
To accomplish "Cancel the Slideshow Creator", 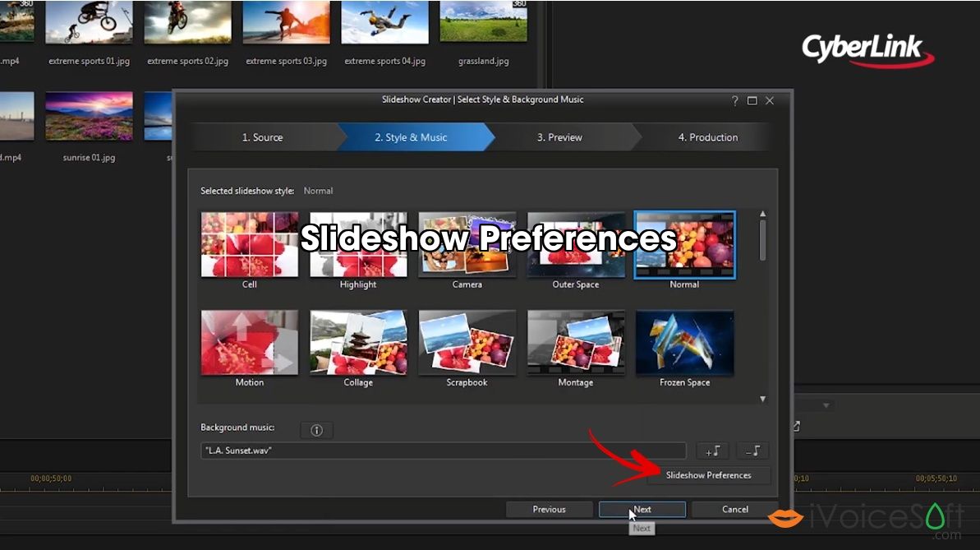I will coord(735,510).
